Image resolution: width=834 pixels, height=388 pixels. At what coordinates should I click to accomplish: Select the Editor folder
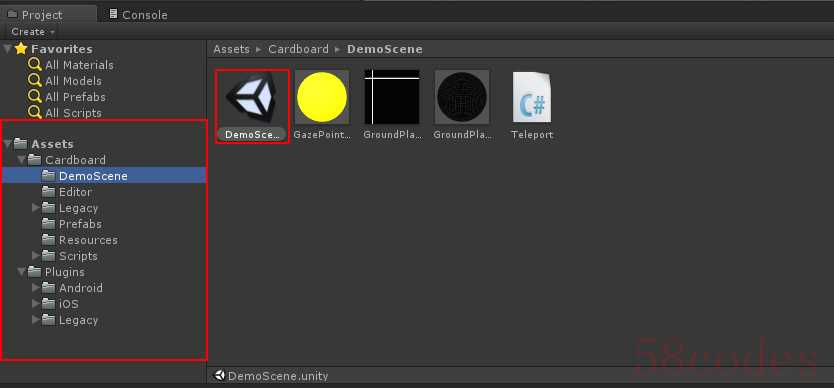coord(75,192)
